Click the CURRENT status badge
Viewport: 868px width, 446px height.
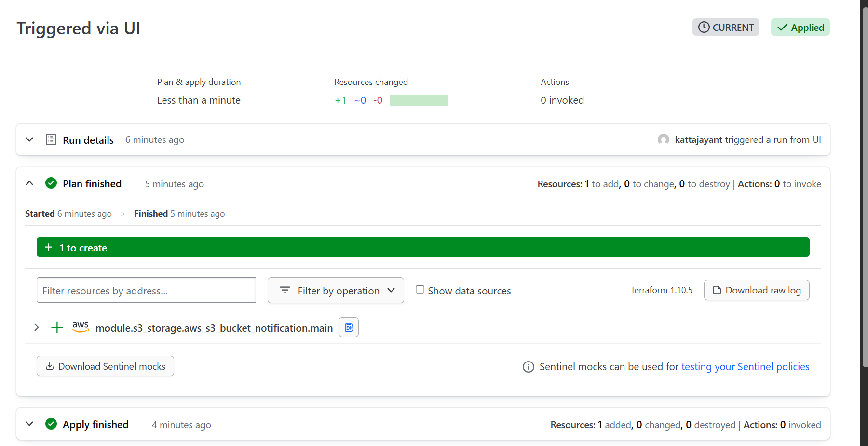[x=726, y=27]
